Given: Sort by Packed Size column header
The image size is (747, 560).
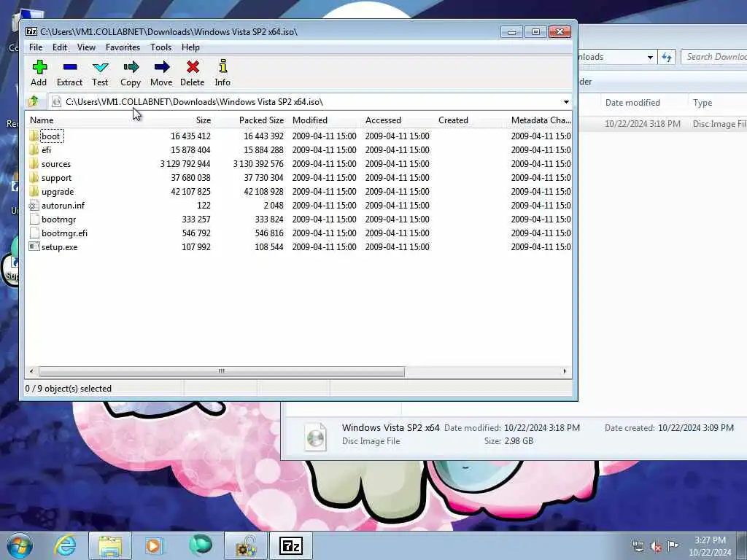Looking at the screenshot, I should tap(261, 120).
